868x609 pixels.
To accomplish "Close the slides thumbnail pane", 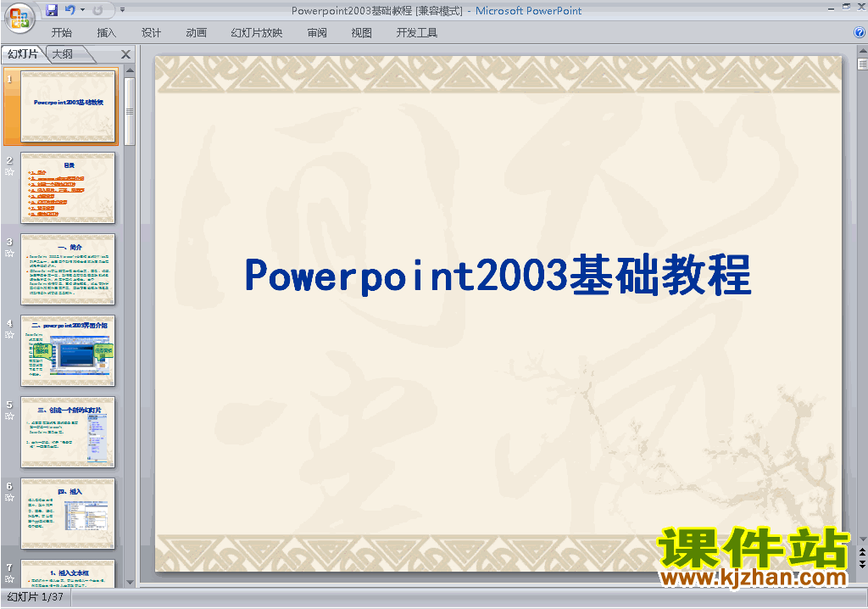I will 125,54.
